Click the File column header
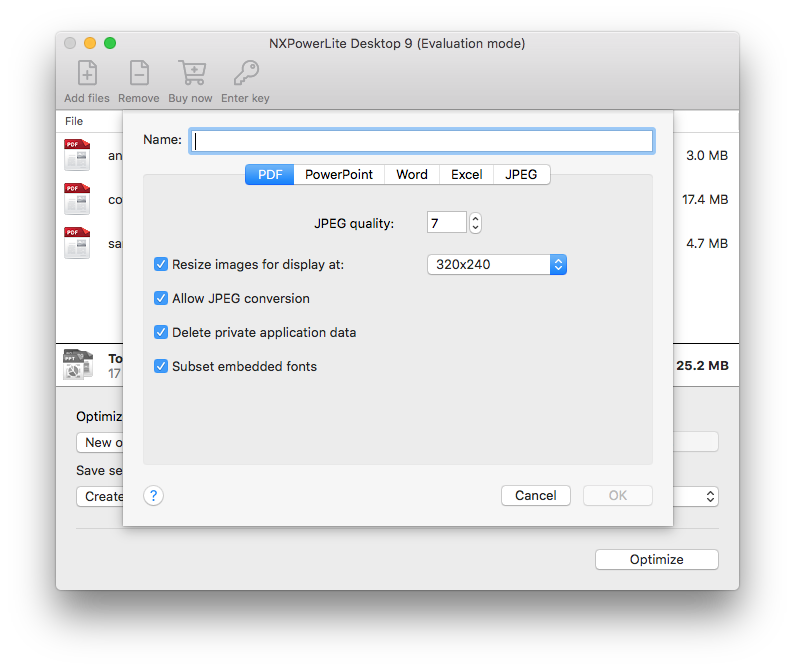This screenshot has width=795, height=670. (x=74, y=121)
